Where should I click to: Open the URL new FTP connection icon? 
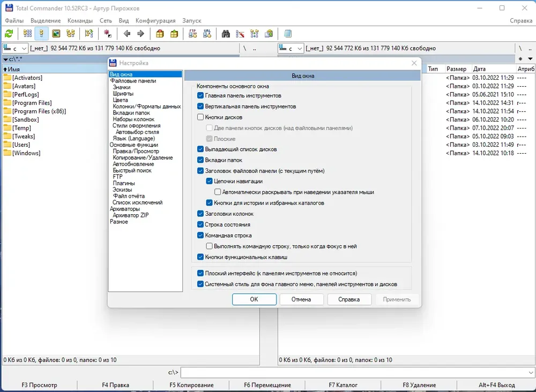click(x=207, y=33)
